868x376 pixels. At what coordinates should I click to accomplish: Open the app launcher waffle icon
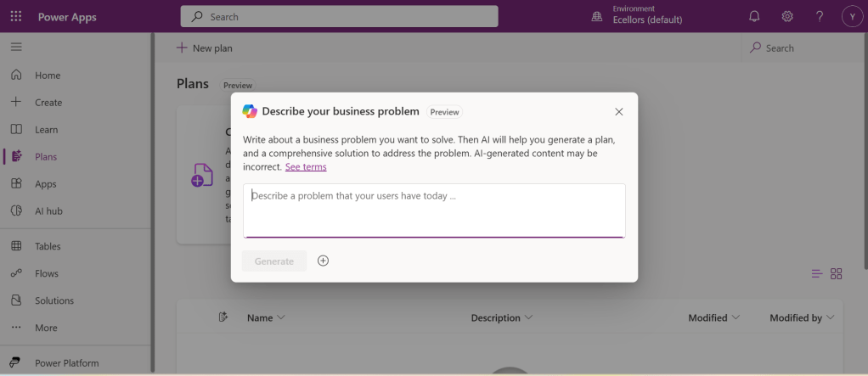pyautogui.click(x=16, y=17)
